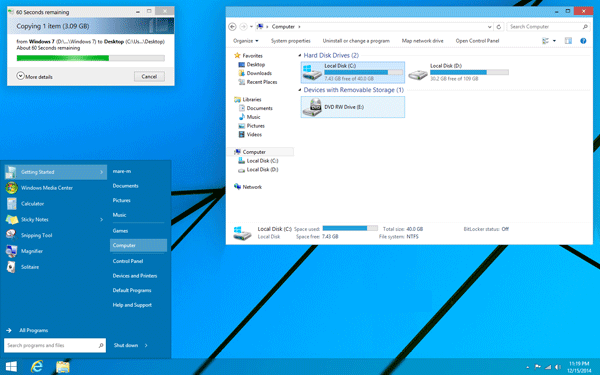Go forward in Explorer navigation
This screenshot has width=600, height=375.
click(243, 27)
